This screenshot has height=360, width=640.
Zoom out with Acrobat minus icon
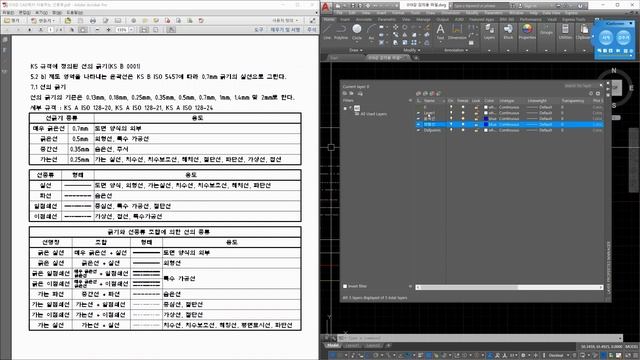pyautogui.click(x=97, y=30)
